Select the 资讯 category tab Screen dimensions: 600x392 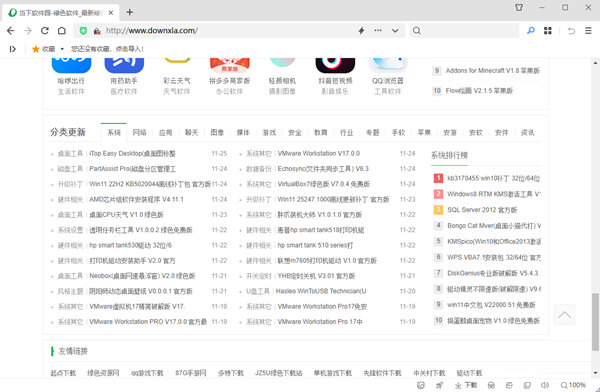[527, 132]
